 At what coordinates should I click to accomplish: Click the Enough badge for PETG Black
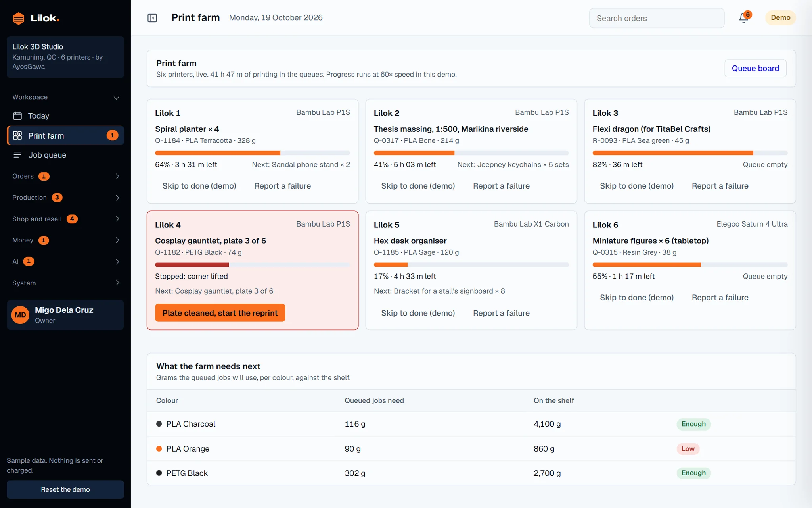tap(693, 473)
